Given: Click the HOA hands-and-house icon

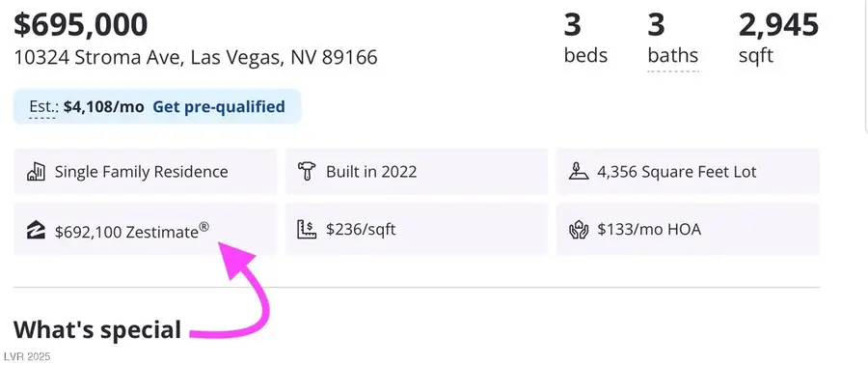Looking at the screenshot, I should coord(579,230).
